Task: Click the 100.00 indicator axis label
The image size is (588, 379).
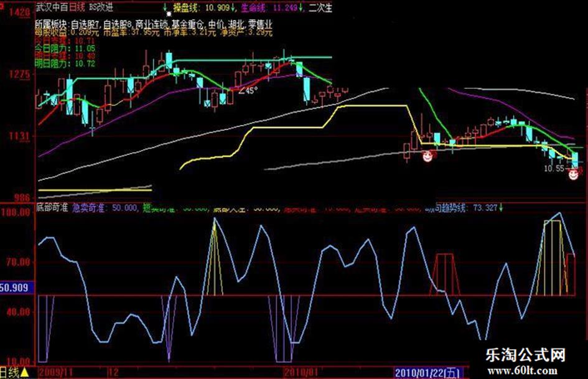Action: coord(16,212)
